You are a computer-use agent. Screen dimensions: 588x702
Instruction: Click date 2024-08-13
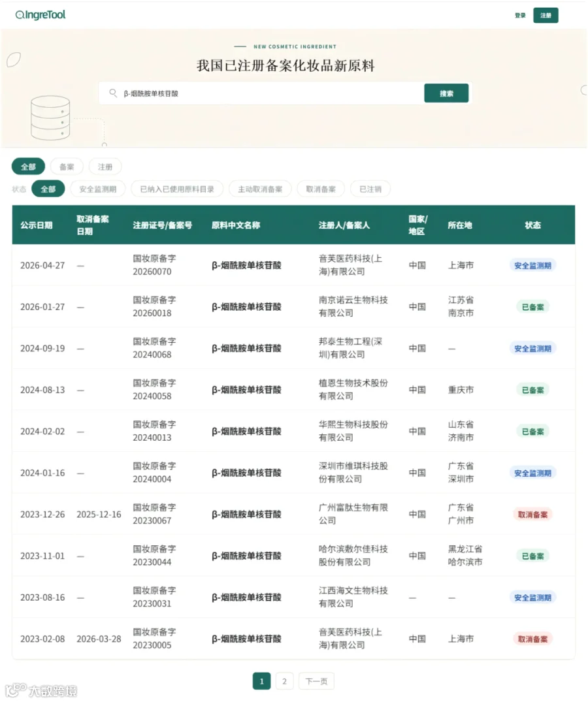(42, 390)
